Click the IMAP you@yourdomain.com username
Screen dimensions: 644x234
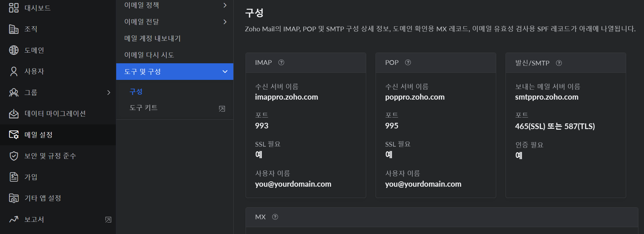pos(293,184)
